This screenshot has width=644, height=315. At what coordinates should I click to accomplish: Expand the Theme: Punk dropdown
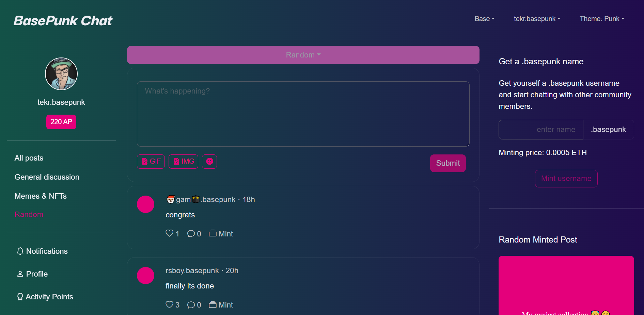(602, 19)
